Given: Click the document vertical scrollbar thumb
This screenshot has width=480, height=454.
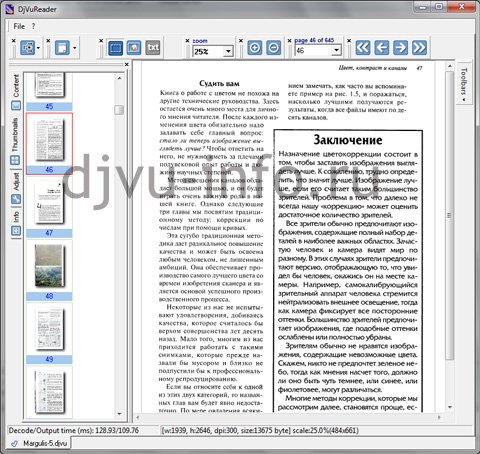Looking at the screenshot, I should (x=449, y=216).
